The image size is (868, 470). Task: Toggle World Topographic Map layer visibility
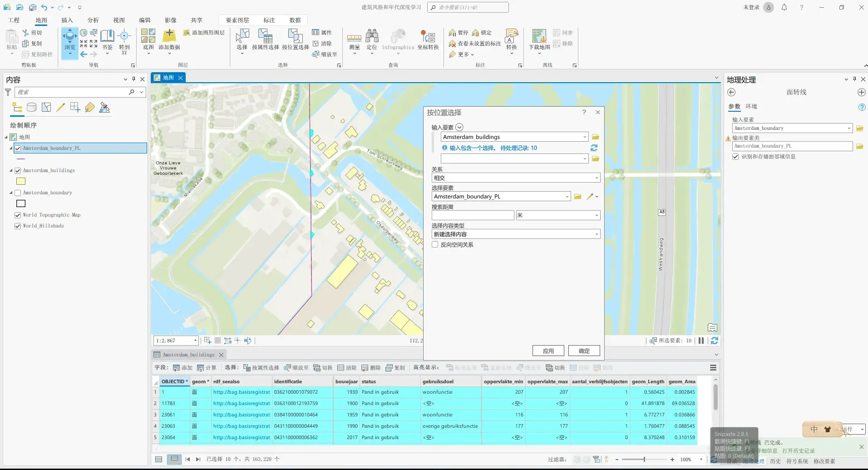tap(18, 215)
